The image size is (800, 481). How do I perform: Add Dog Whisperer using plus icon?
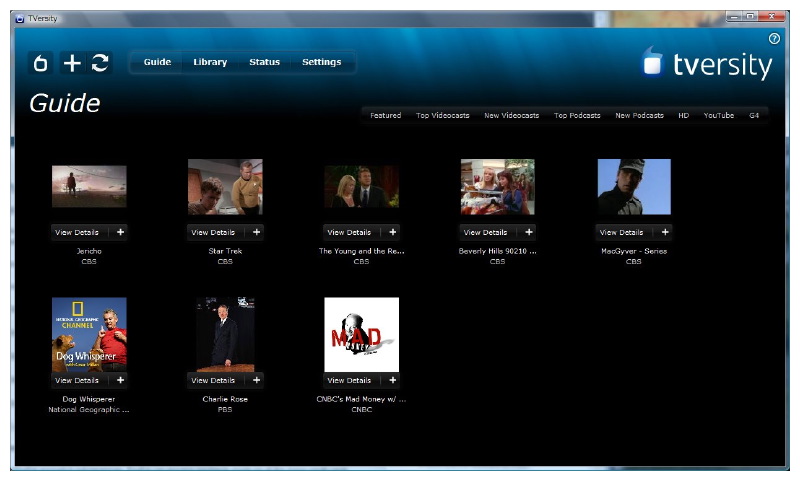coord(120,380)
